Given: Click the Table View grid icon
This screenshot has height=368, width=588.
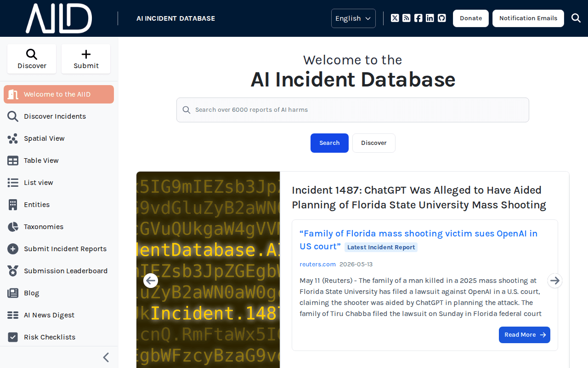Looking at the screenshot, I should pos(13,161).
